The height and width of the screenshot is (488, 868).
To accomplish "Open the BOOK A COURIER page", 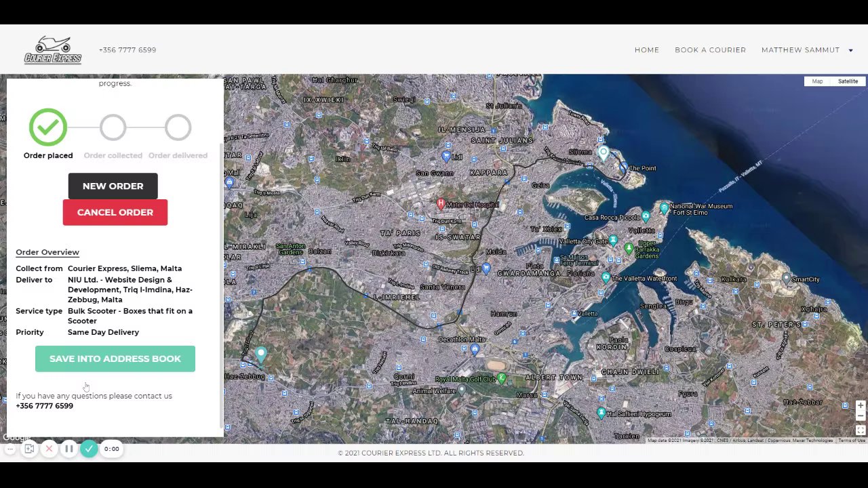I will pos(710,50).
